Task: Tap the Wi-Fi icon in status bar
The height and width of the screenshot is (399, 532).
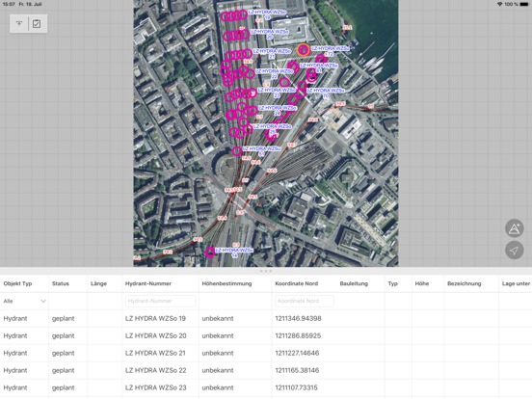Action: point(500,4)
